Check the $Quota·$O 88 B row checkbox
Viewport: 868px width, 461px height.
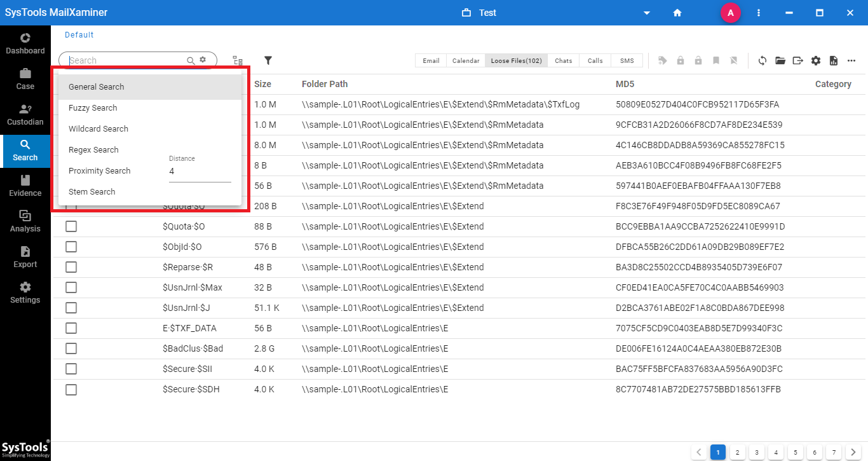[71, 226]
